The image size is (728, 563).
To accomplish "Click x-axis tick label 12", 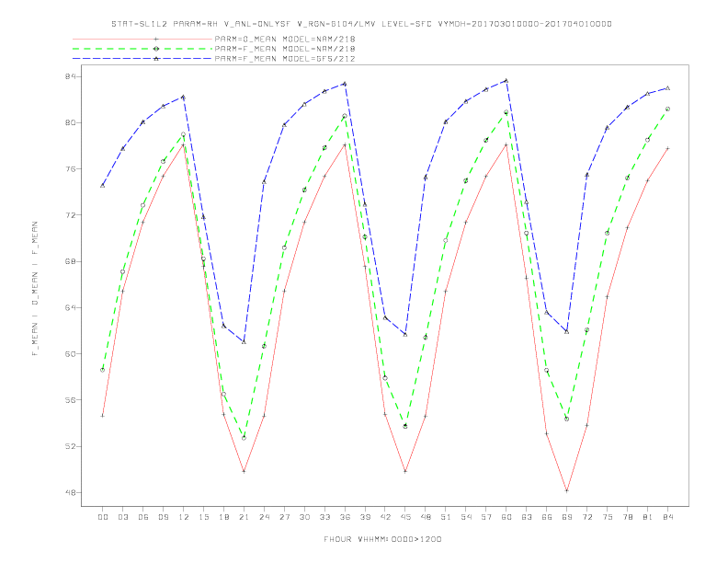I will pyautogui.click(x=184, y=517).
